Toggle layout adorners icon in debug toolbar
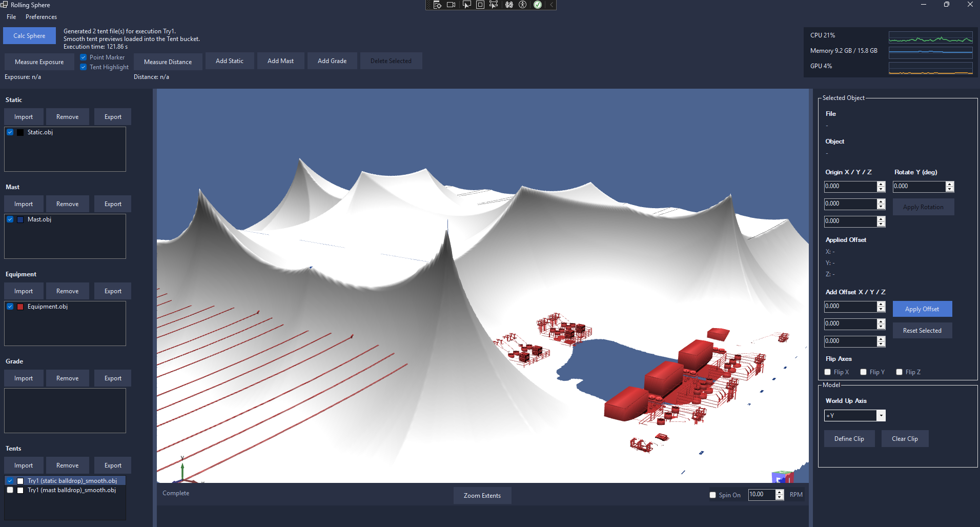This screenshot has height=527, width=980. click(480, 5)
